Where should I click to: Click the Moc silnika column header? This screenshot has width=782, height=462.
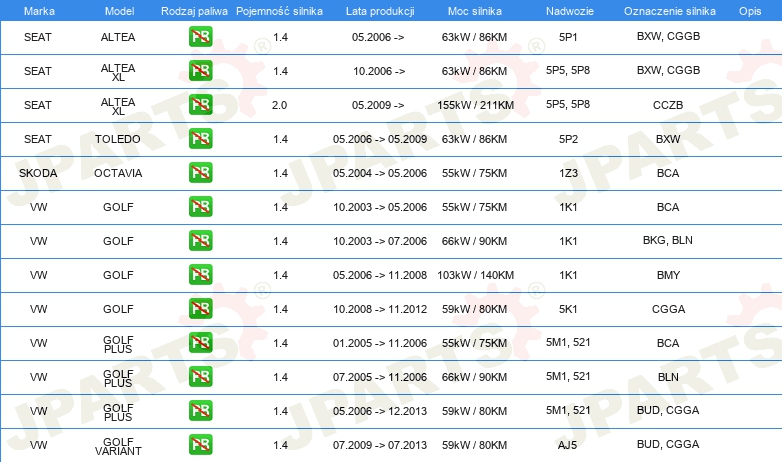[475, 11]
